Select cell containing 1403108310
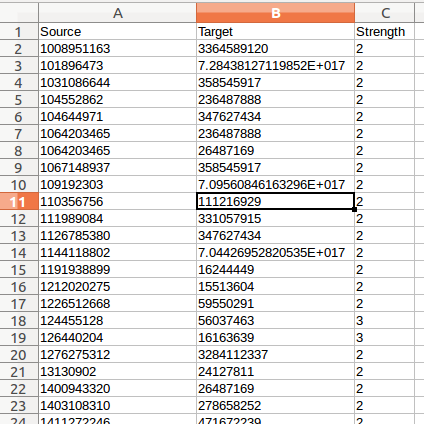The image size is (424, 424). click(118, 405)
